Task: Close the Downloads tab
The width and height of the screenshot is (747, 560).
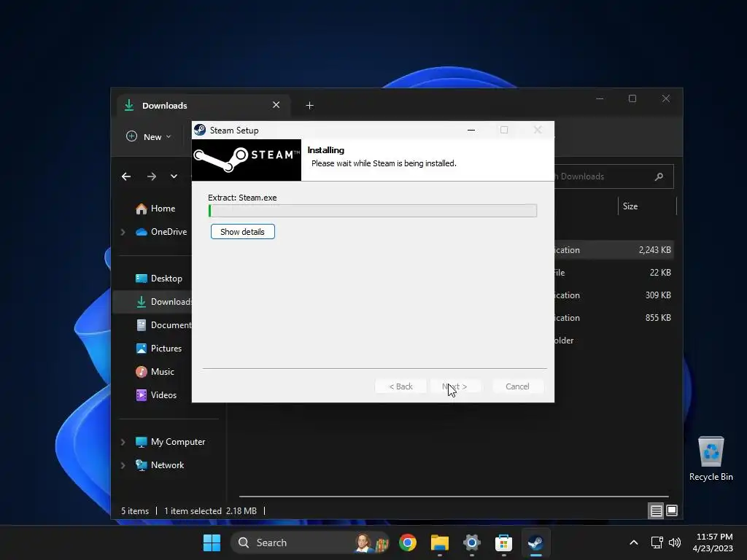Action: (x=276, y=105)
